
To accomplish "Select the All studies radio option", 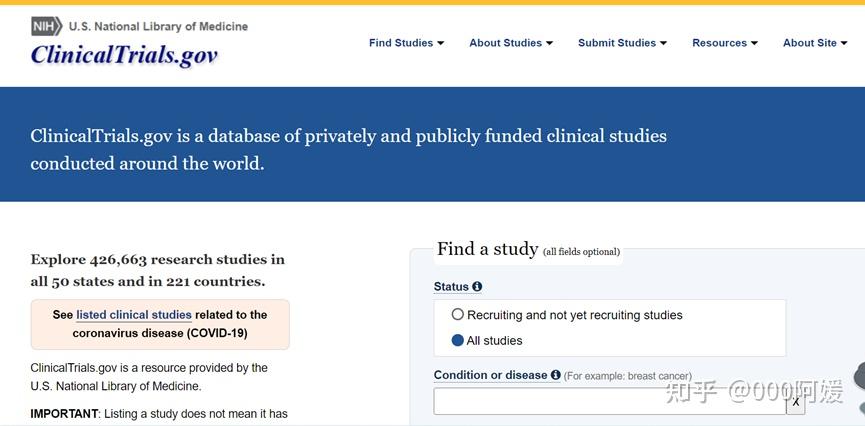I will click(458, 341).
